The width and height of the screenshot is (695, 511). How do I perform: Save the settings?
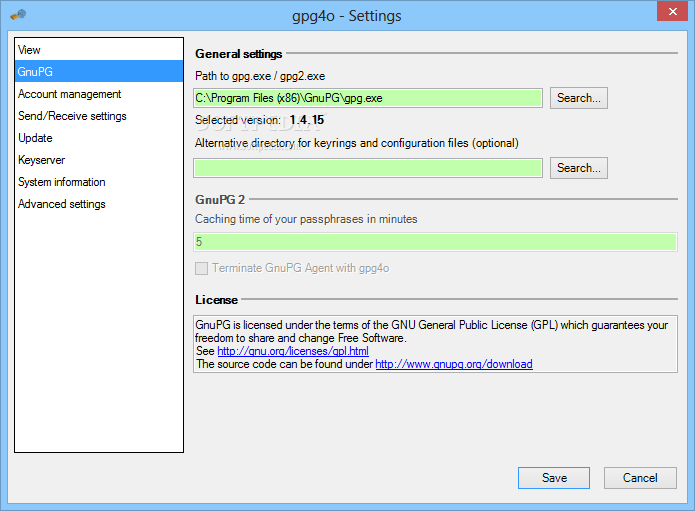tap(554, 478)
